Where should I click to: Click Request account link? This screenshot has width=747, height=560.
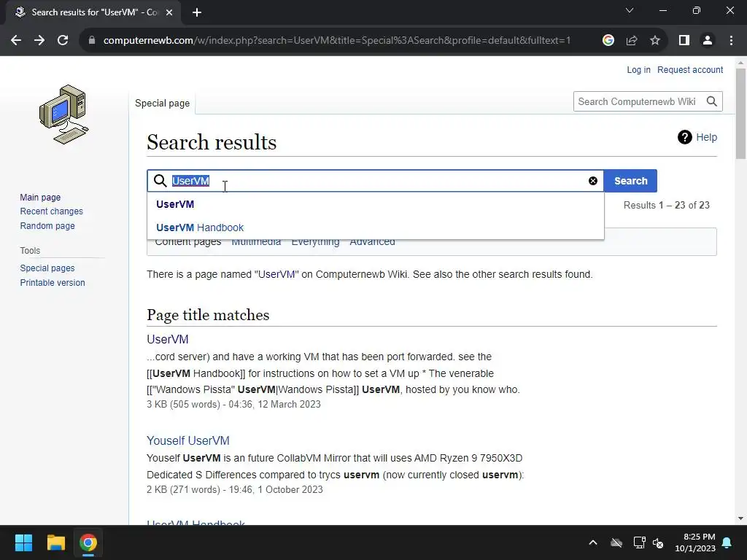point(690,69)
